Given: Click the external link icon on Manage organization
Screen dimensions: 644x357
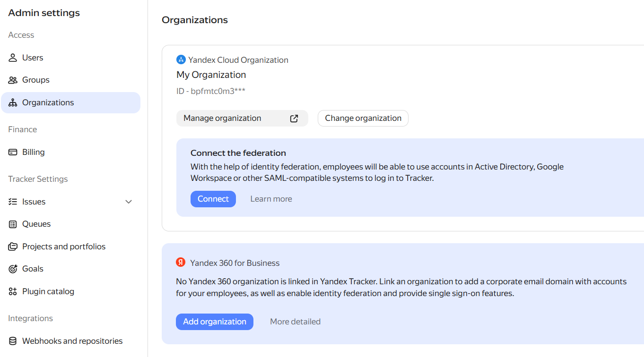Looking at the screenshot, I should (x=294, y=119).
